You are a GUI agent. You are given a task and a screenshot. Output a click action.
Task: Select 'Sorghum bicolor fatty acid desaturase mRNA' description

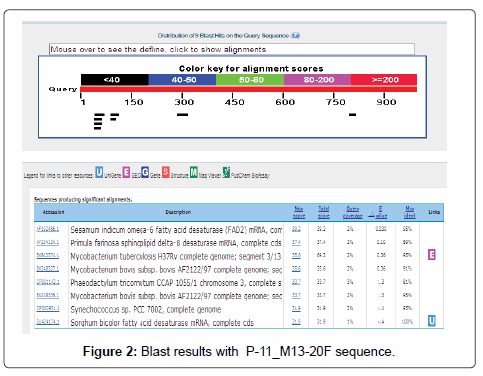162,323
